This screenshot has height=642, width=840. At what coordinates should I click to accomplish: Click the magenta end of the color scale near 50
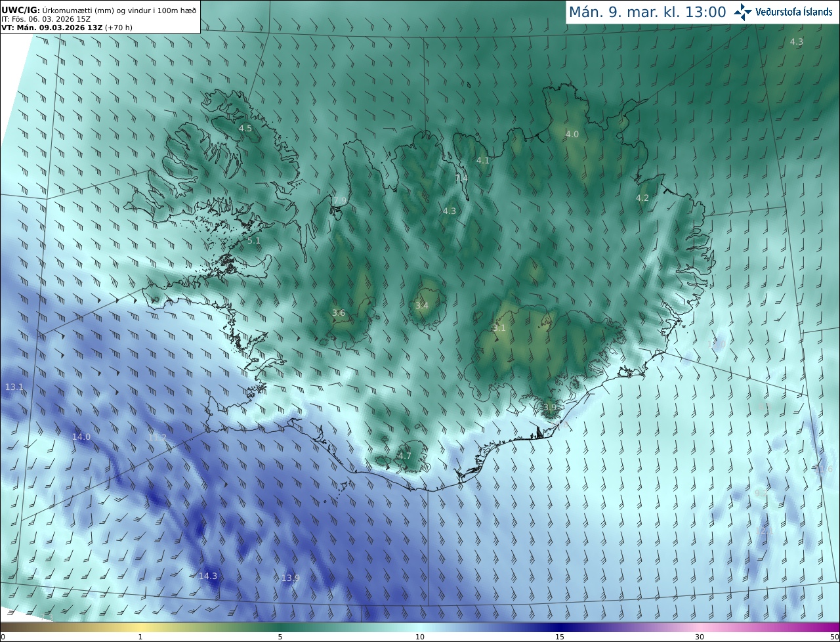tap(830, 628)
